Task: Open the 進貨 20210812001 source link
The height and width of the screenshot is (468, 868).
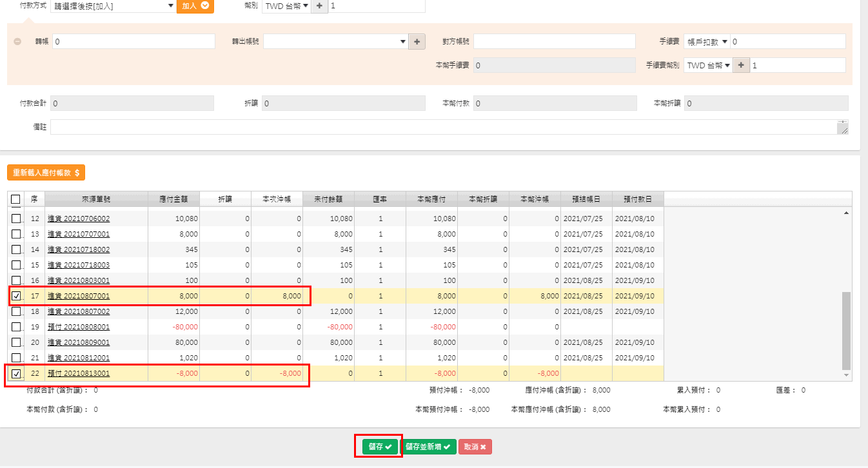Action: click(79, 358)
